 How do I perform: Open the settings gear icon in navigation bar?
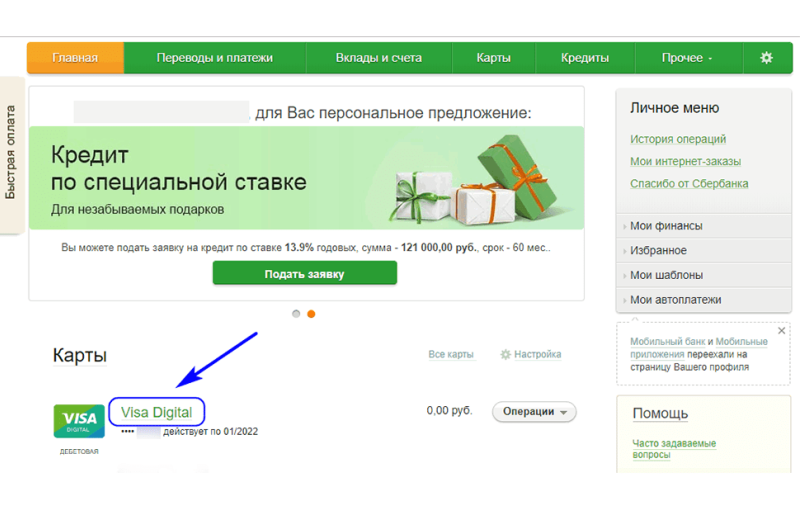pos(766,58)
